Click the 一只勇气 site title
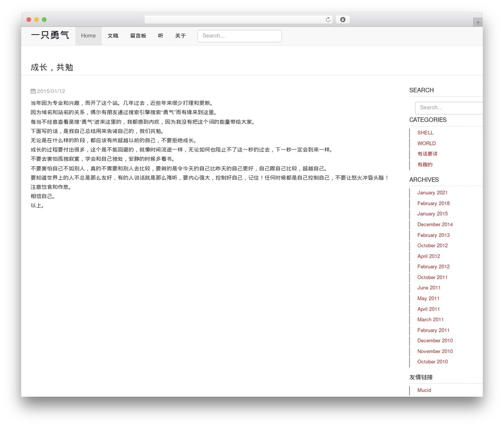 point(50,35)
